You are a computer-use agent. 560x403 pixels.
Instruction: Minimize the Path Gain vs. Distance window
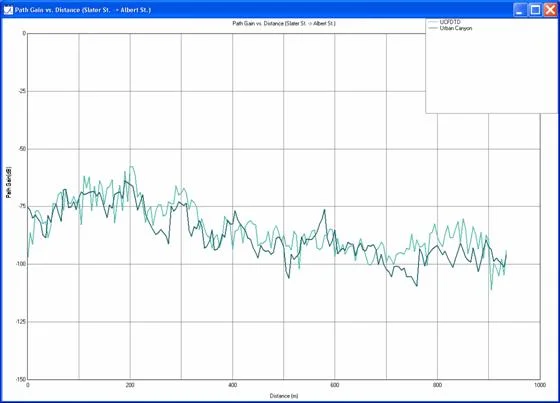pyautogui.click(x=520, y=10)
